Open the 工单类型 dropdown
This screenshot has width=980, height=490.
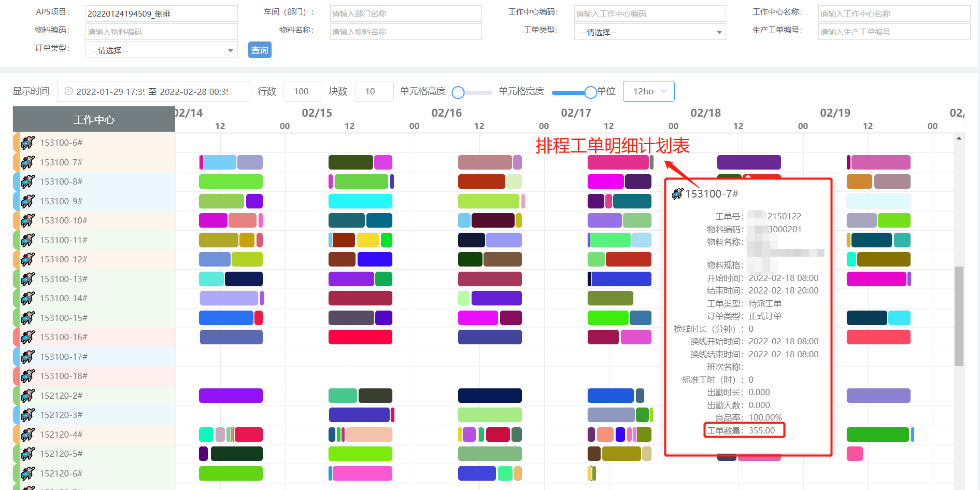[649, 32]
